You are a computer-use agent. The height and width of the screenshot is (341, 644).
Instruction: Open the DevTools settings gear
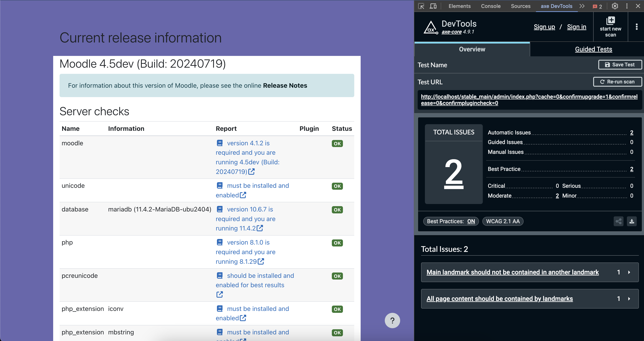(615, 6)
